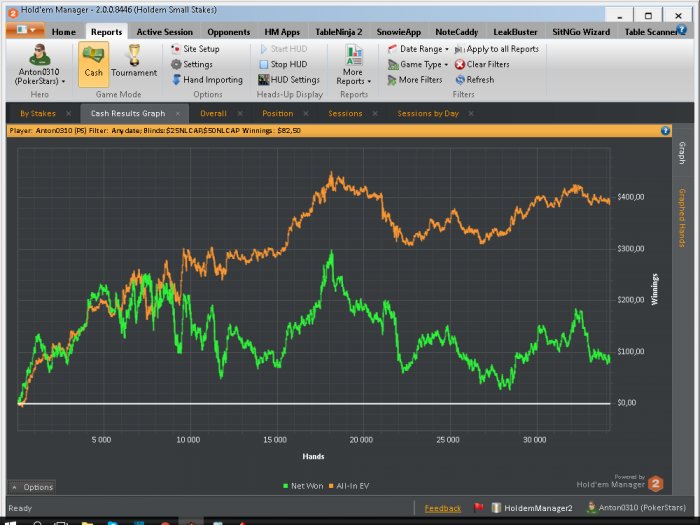Select Tournament trophy icon

134,55
